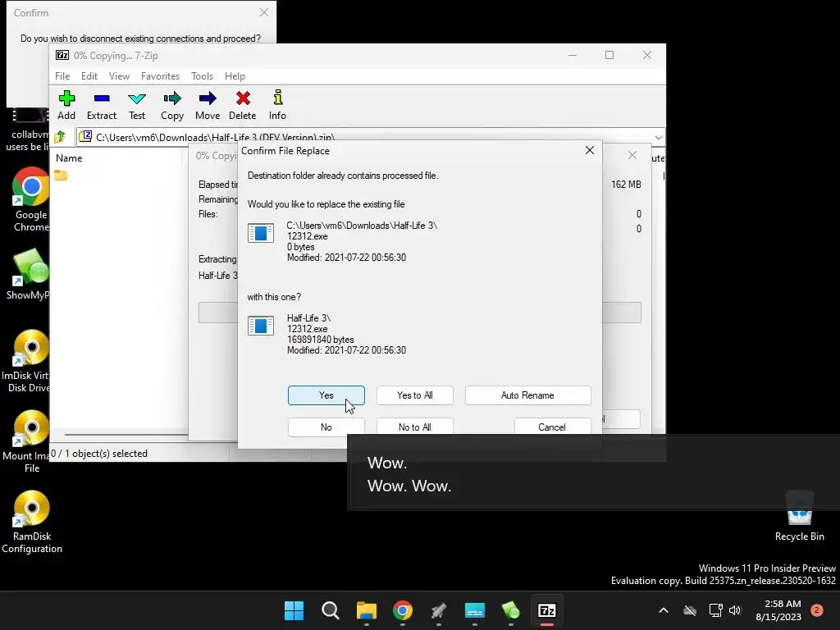Click the pinned rocket taskbar icon
The height and width of the screenshot is (630, 840).
pyautogui.click(x=438, y=610)
